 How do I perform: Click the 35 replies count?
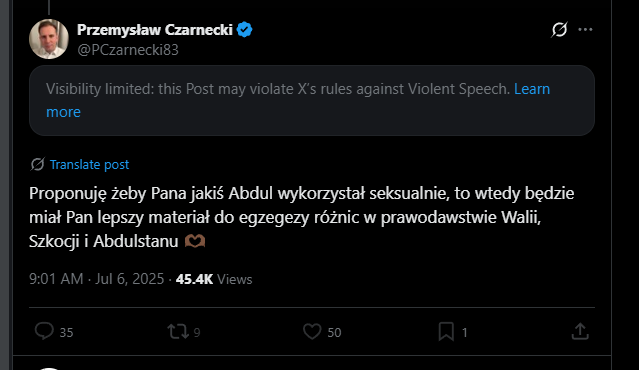(x=66, y=333)
